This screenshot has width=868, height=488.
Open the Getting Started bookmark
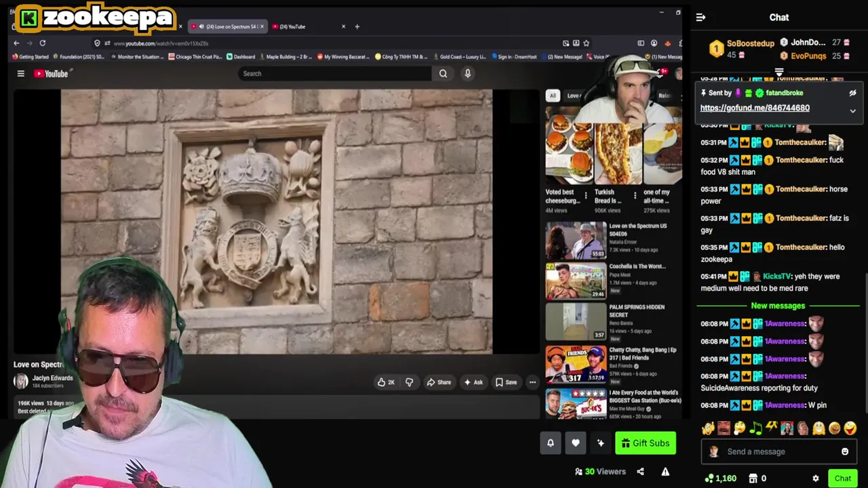click(x=31, y=57)
